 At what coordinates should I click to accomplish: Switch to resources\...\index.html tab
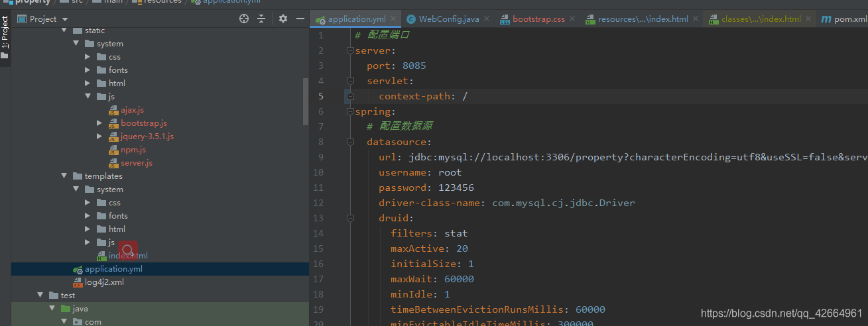click(x=643, y=19)
